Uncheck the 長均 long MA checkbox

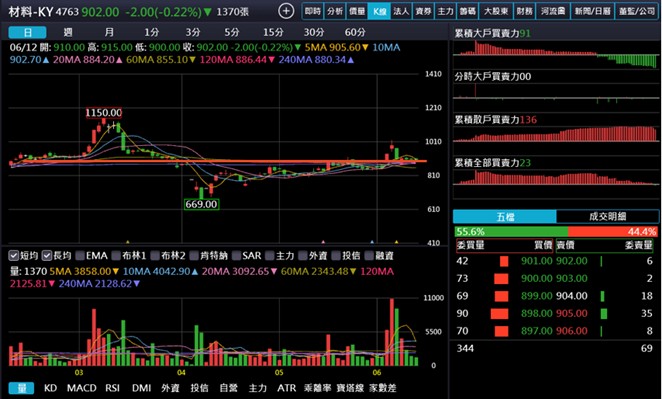point(46,255)
